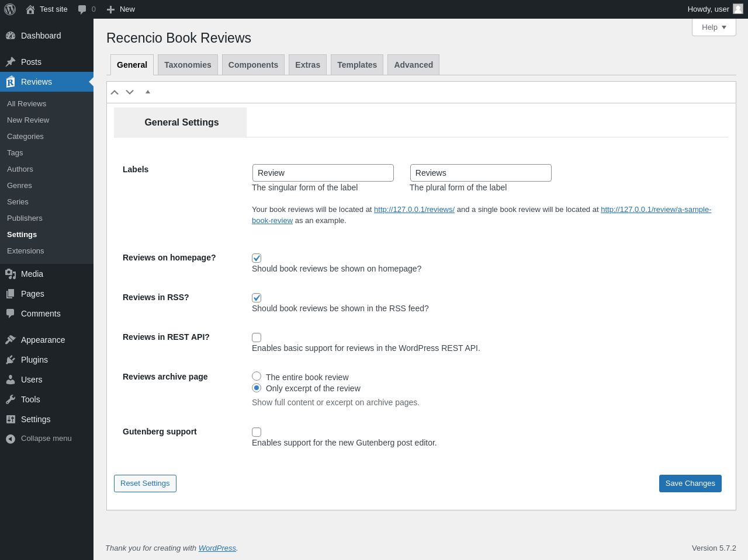Click the Plugins plug icon in sidebar

(11, 360)
